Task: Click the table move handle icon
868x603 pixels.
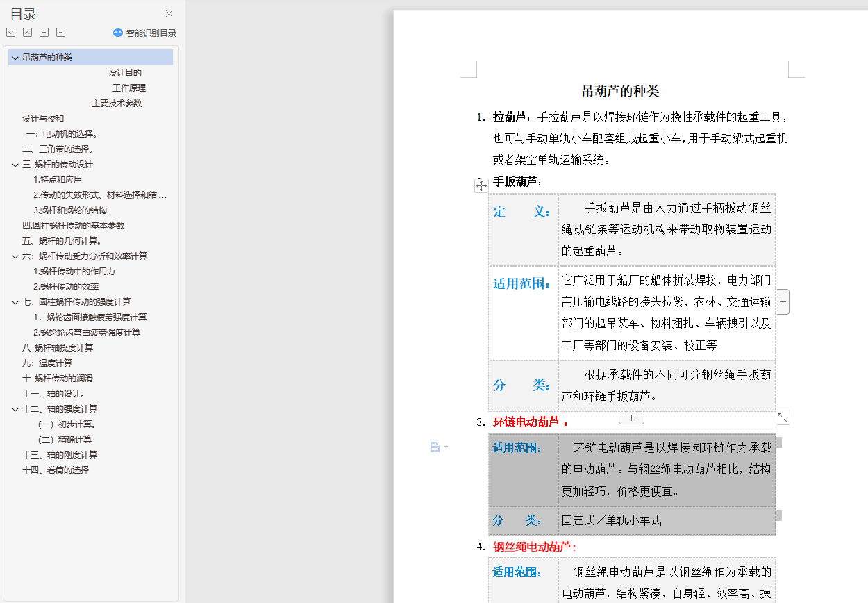Action: point(481,185)
